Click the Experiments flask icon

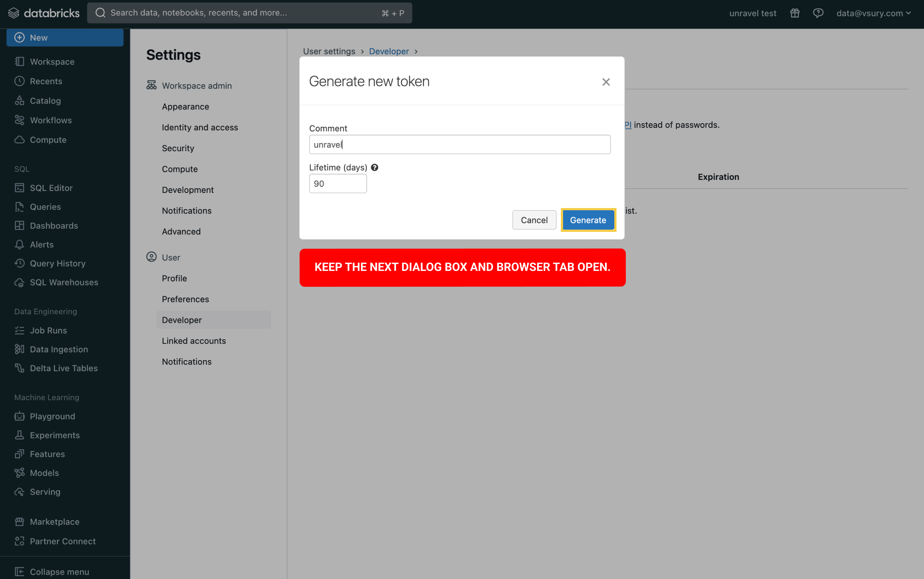[19, 435]
